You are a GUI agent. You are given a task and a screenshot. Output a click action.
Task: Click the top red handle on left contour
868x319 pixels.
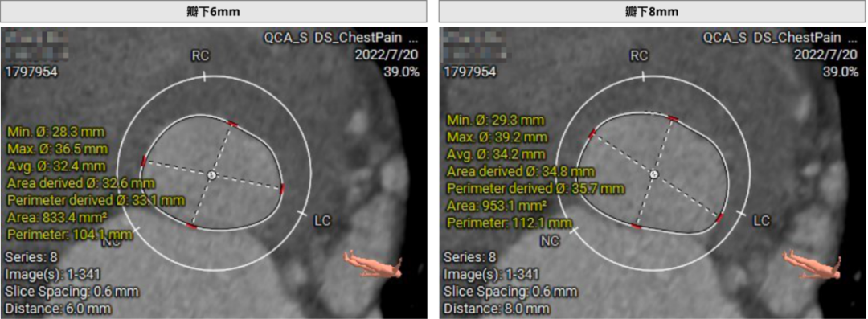coord(233,124)
